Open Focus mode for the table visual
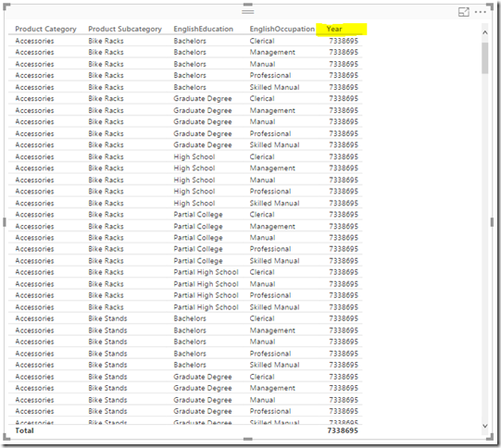 (x=463, y=12)
